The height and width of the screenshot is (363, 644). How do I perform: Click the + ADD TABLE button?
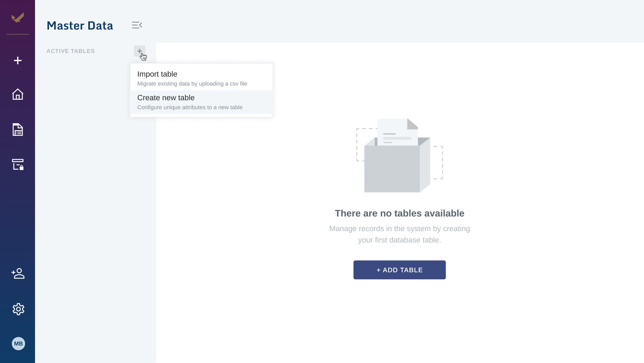coord(399,270)
